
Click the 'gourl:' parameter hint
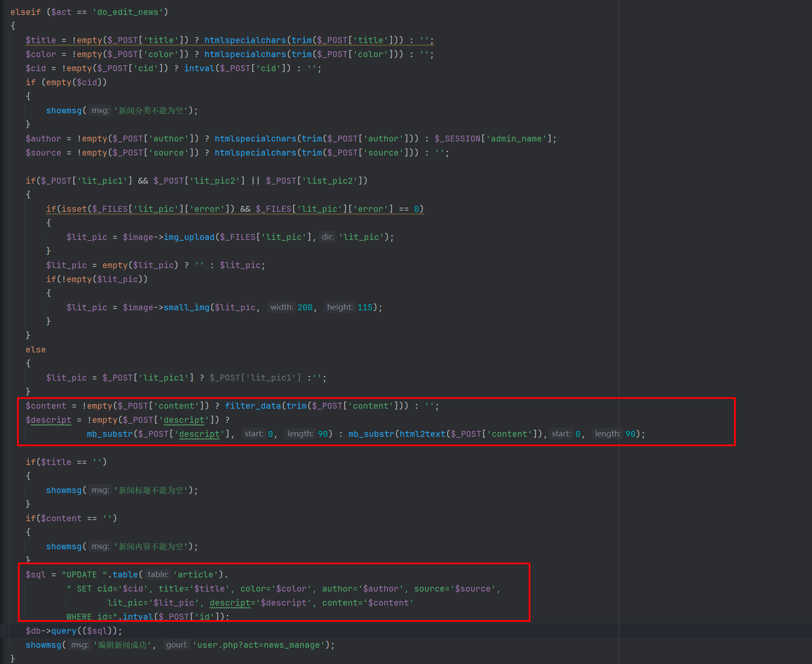[176, 645]
